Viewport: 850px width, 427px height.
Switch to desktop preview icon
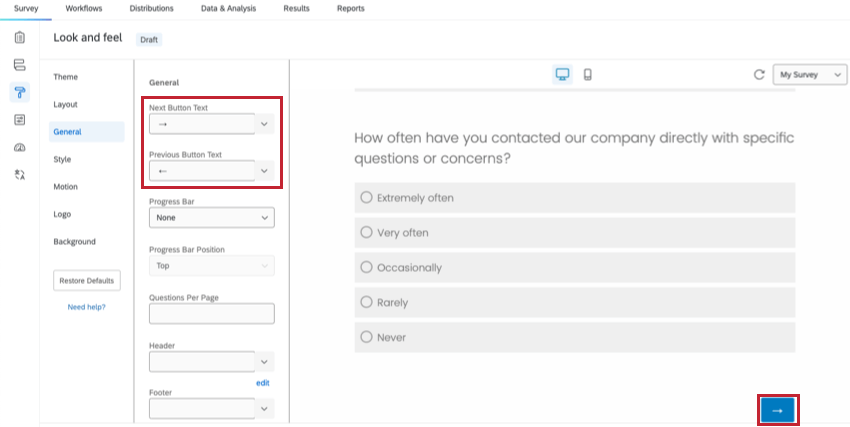pos(562,75)
